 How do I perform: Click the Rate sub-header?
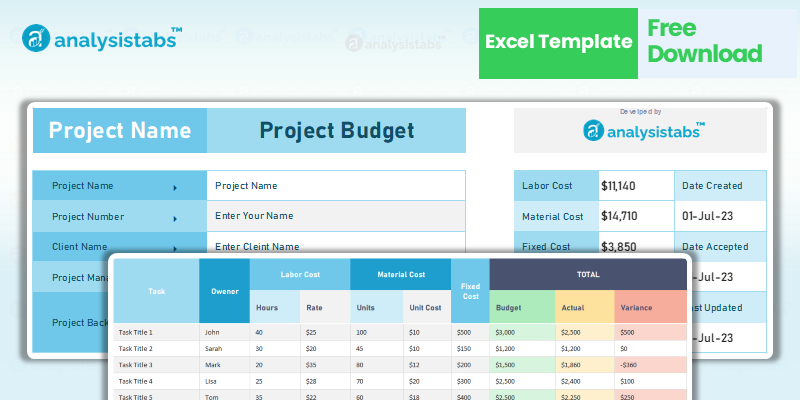pyautogui.click(x=325, y=307)
